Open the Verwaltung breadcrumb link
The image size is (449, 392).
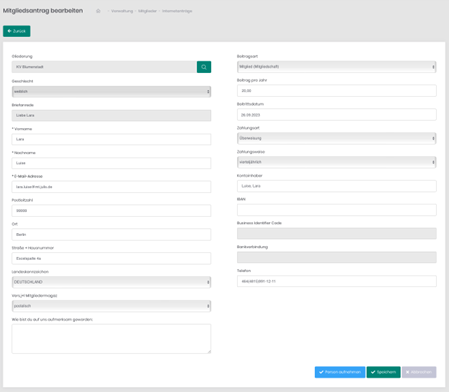click(x=122, y=11)
